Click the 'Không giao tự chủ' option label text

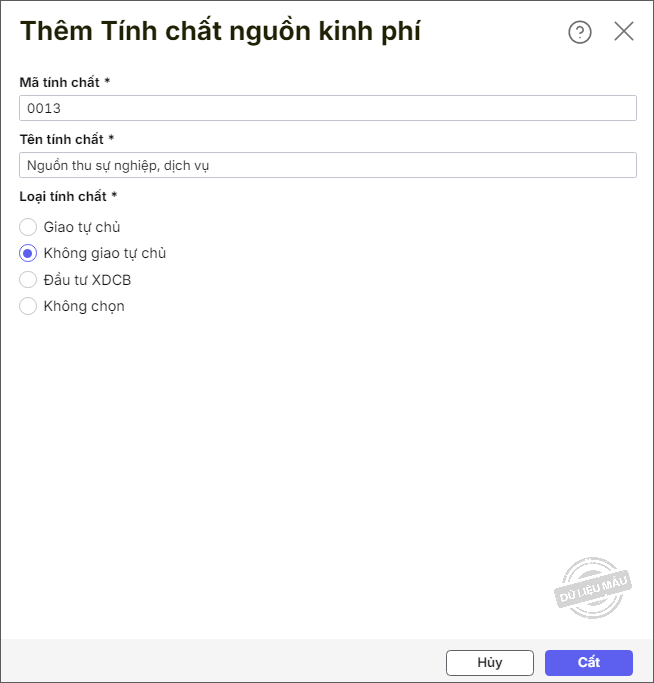tap(105, 253)
